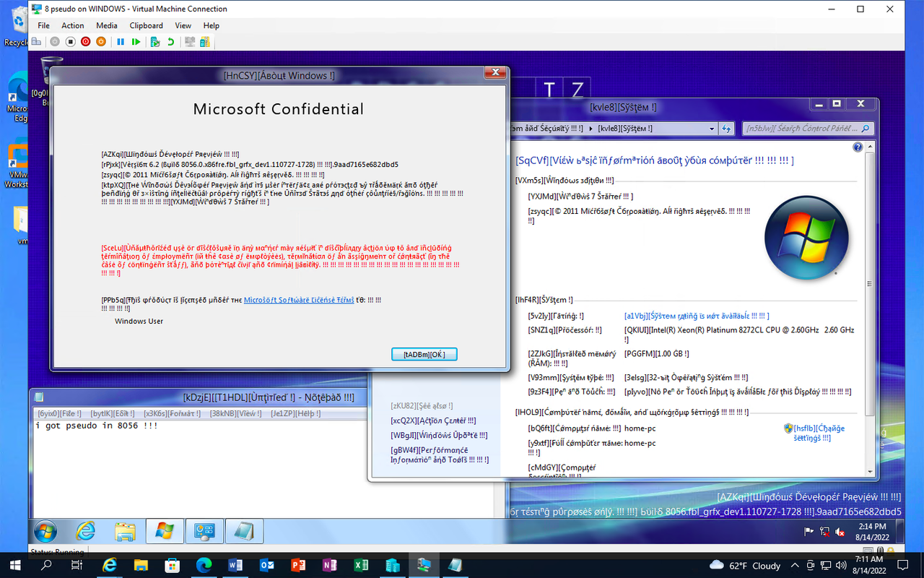Send Ctrl+Alt+Del using the VM toolbar icon
Image resolution: width=924 pixels, height=578 pixels.
37,42
